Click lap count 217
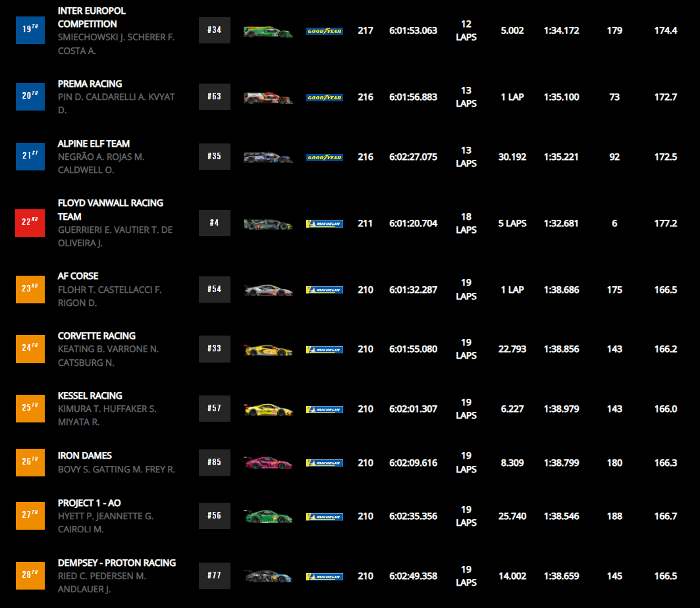 coord(365,31)
